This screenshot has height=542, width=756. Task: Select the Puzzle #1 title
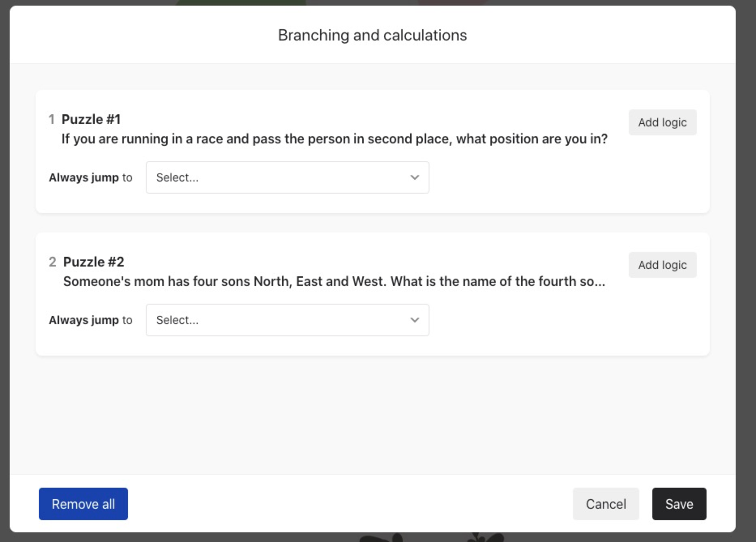tap(91, 119)
